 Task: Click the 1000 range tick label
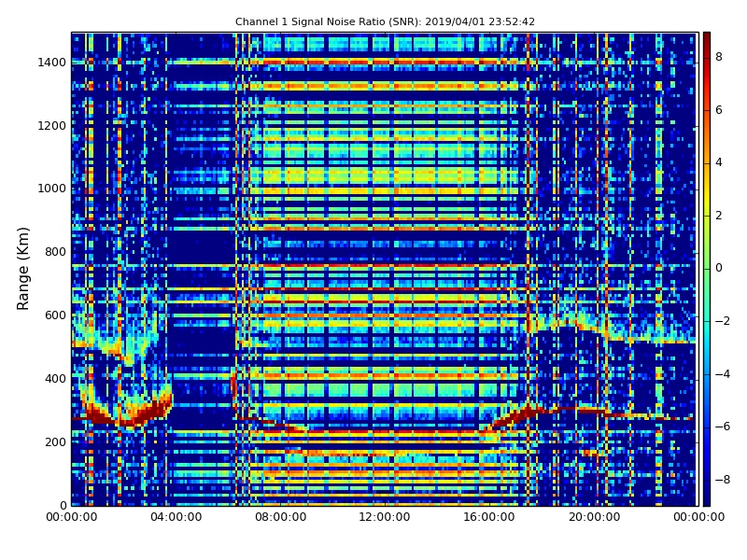51,189
